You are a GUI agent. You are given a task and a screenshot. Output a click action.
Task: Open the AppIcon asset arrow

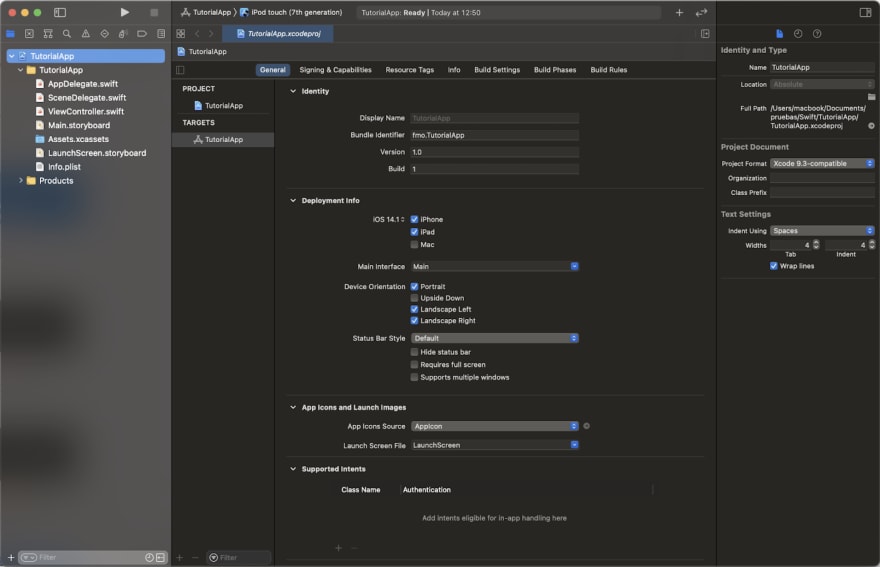coord(586,426)
